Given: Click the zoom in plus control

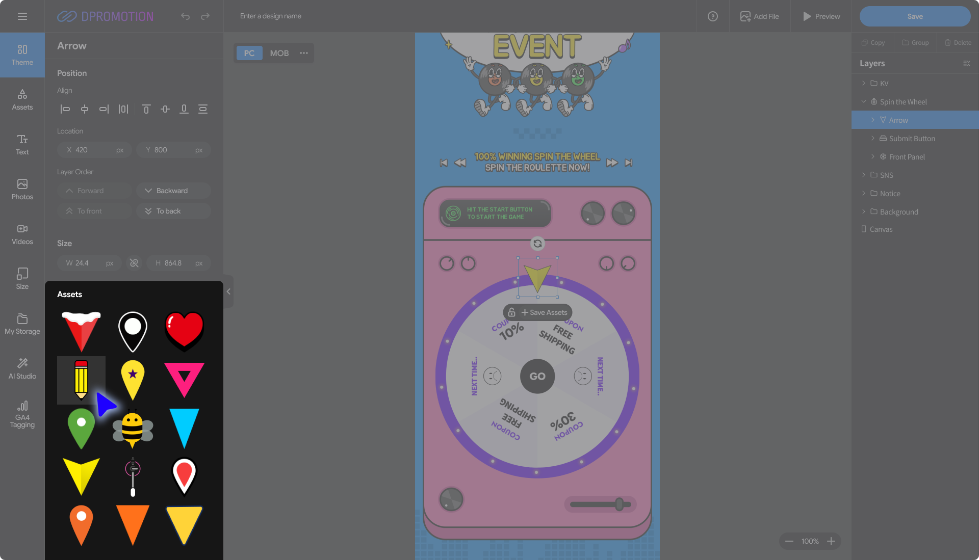Looking at the screenshot, I should 831,541.
